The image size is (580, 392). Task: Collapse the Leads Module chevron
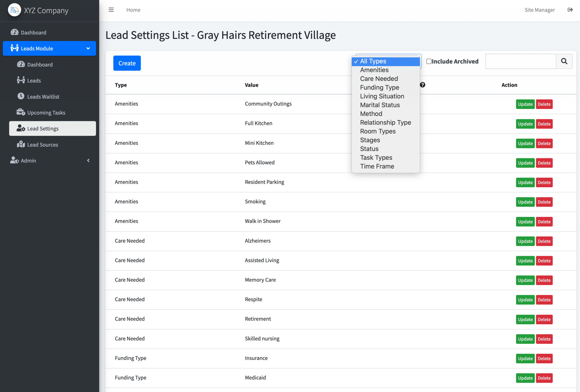88,48
